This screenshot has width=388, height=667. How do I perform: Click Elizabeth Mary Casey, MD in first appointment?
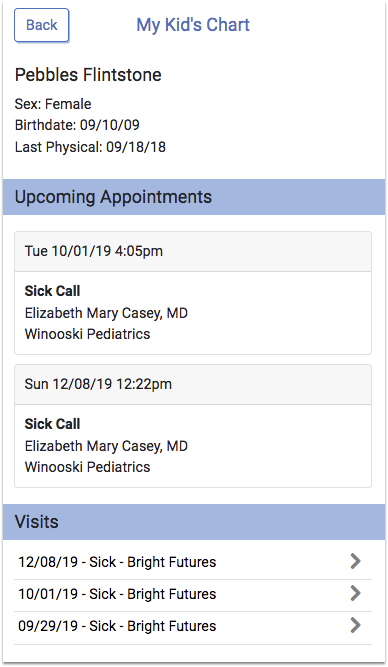(106, 314)
